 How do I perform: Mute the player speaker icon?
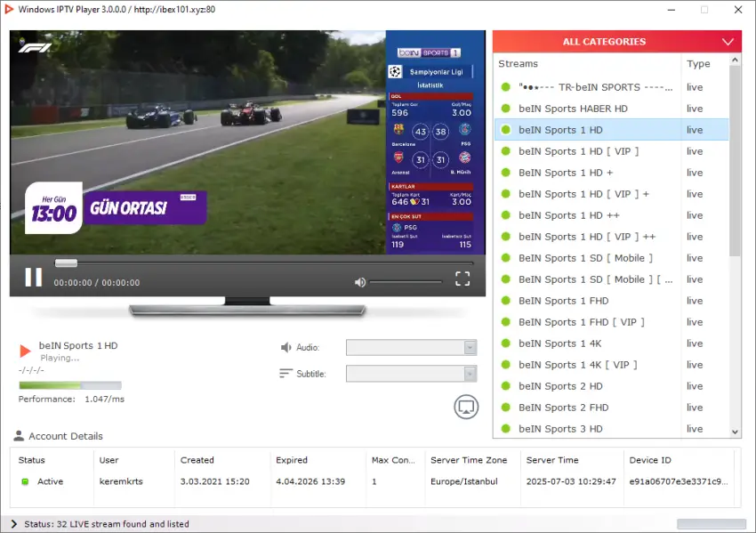pos(360,282)
